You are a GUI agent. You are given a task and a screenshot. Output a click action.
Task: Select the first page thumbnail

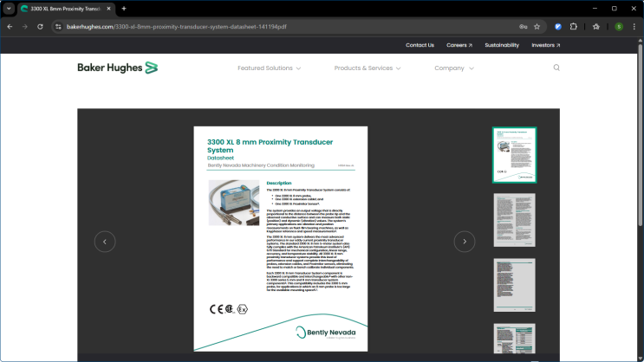[514, 155]
